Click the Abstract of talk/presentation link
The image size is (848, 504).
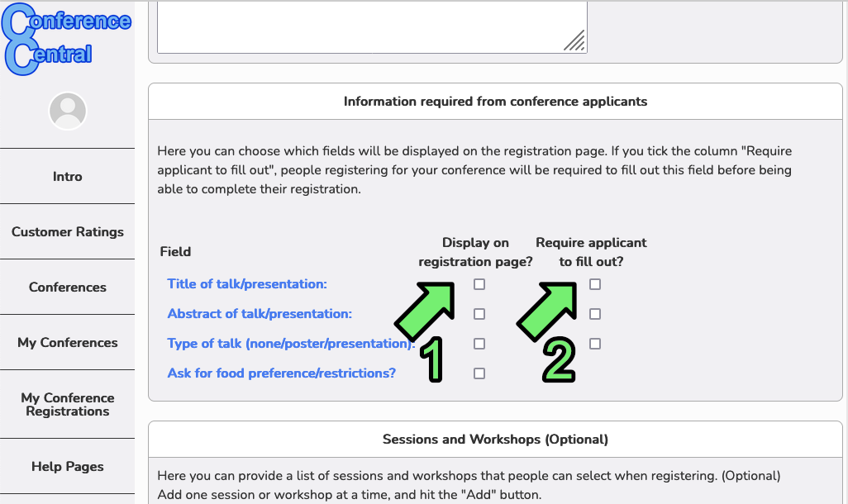(x=260, y=314)
